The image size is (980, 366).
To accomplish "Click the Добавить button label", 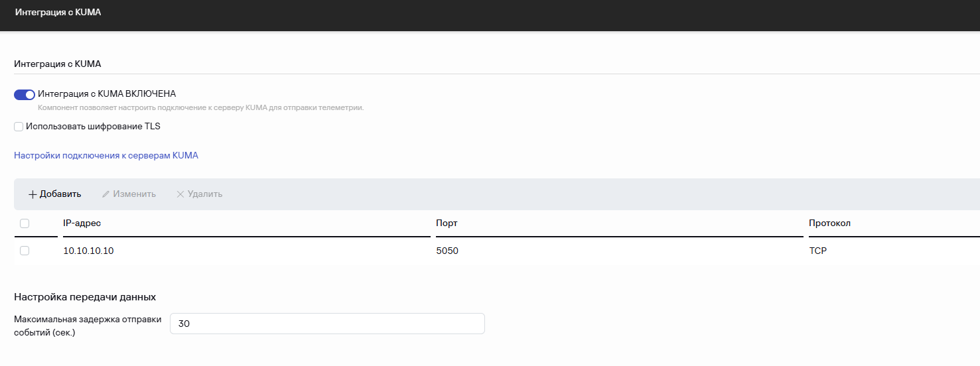I will point(60,194).
